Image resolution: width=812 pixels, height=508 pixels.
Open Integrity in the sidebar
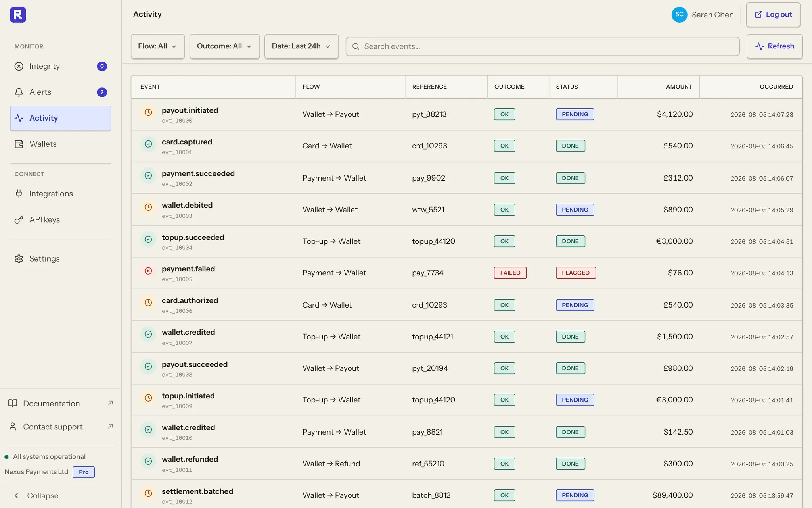(61, 66)
